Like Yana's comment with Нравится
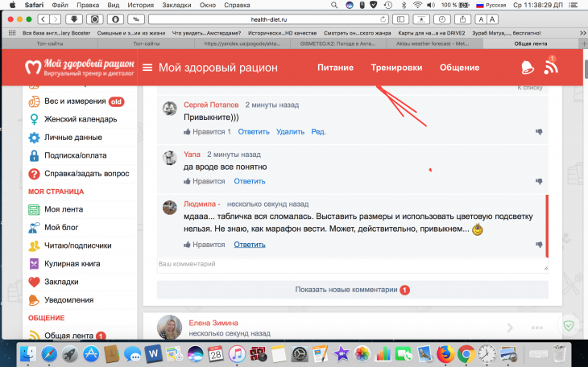Screen dimensions: 588x367 [x=204, y=182]
